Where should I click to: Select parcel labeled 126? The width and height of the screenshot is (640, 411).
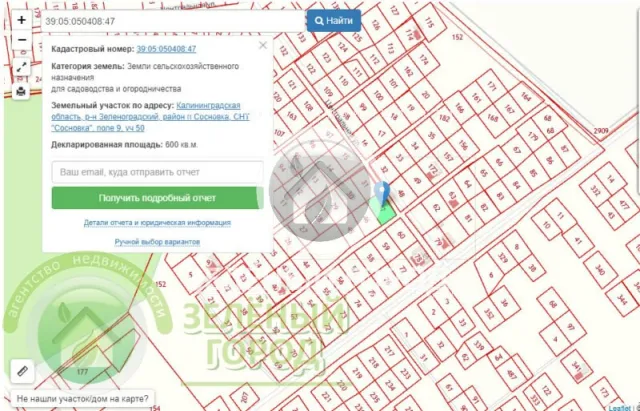pyautogui.click(x=376, y=24)
